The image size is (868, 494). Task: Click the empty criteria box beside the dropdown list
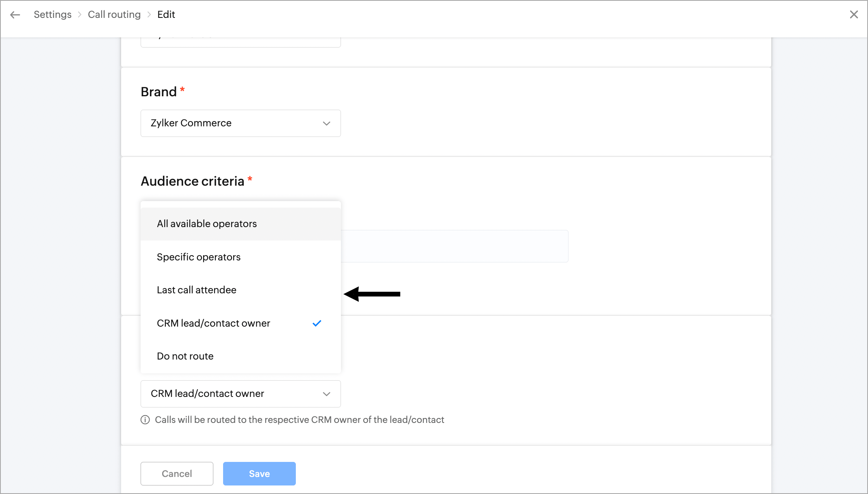click(x=454, y=246)
